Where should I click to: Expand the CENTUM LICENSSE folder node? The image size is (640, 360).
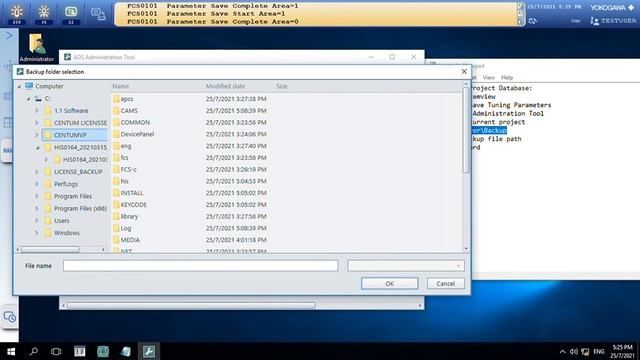pyautogui.click(x=37, y=123)
